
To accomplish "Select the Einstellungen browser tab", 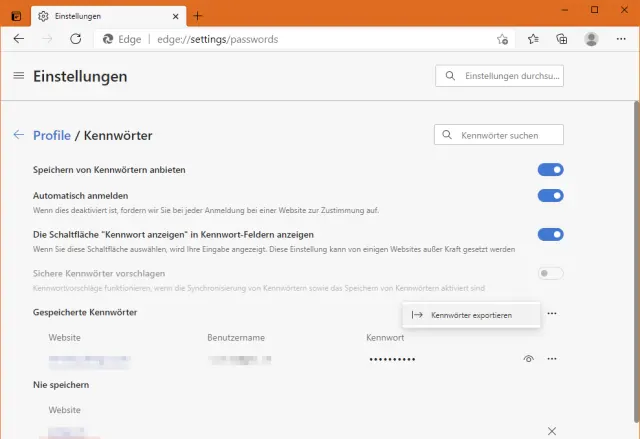I will (x=109, y=16).
